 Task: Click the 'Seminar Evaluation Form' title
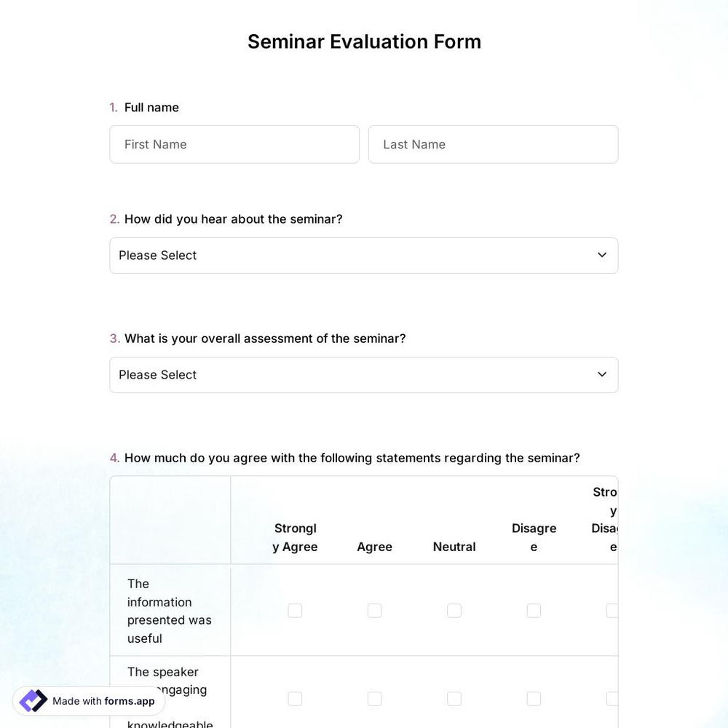point(364,41)
